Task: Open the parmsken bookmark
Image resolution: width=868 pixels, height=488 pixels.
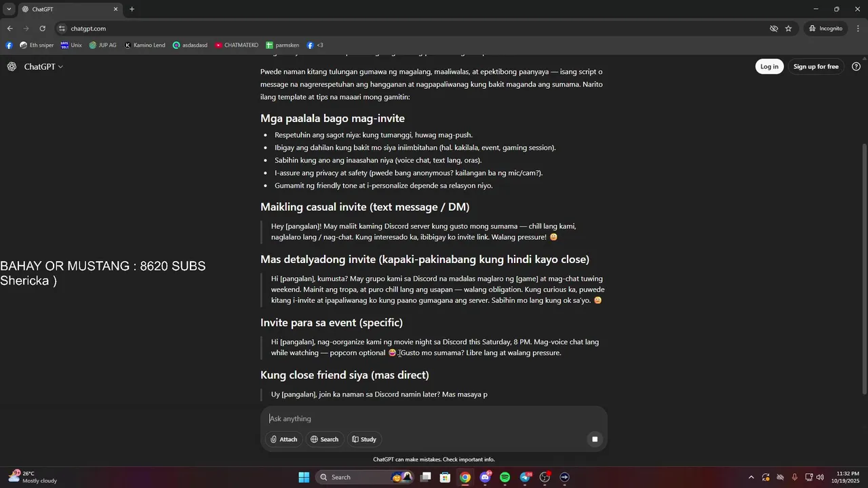Action: (283, 45)
